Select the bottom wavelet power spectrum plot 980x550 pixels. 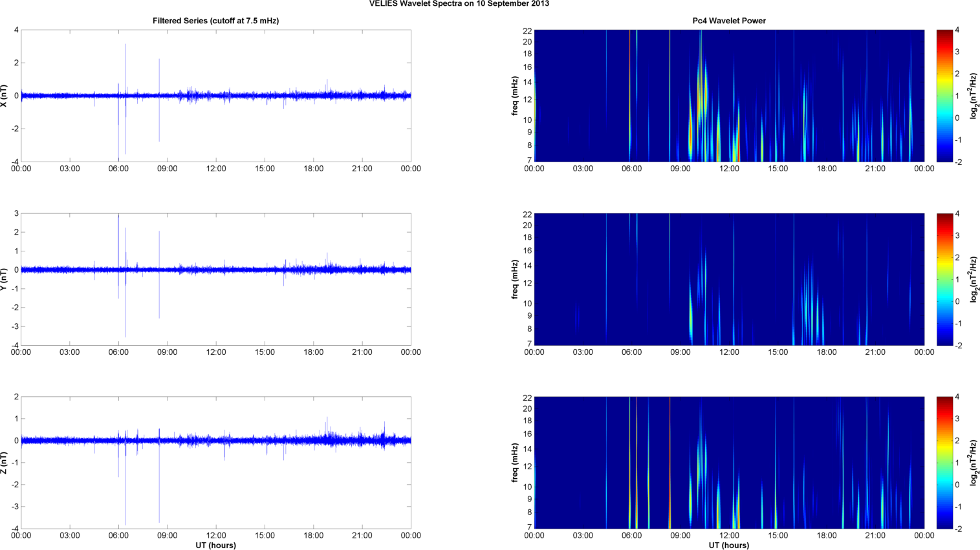(728, 463)
